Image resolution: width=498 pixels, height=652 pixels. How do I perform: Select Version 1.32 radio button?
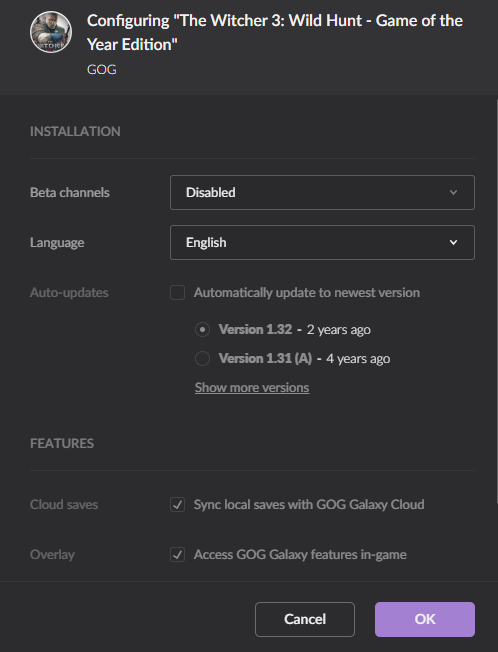[x=202, y=330]
